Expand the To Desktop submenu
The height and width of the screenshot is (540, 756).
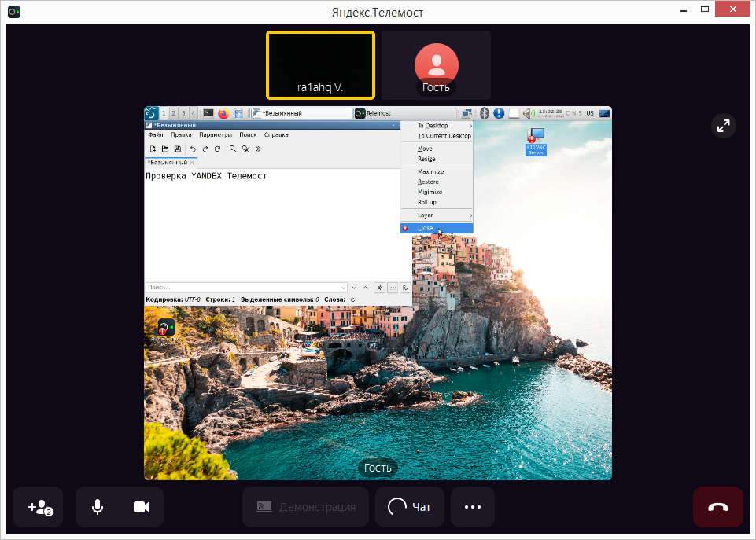437,125
